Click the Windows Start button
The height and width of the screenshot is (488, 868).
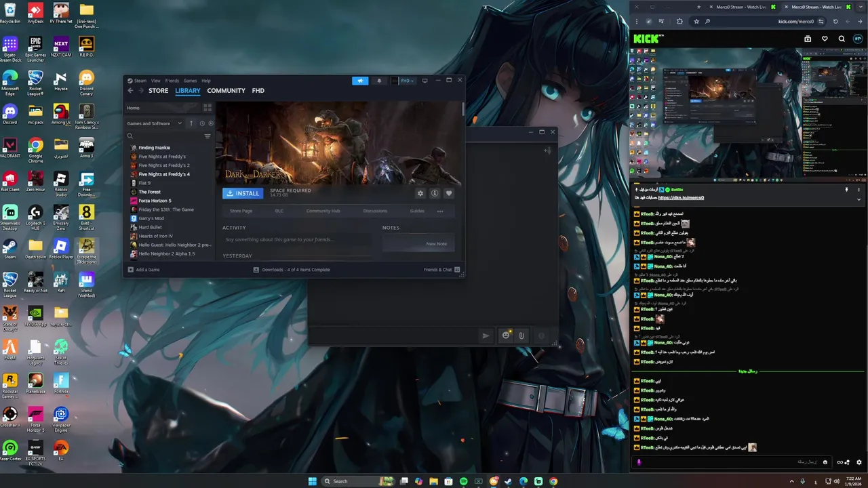[313, 481]
